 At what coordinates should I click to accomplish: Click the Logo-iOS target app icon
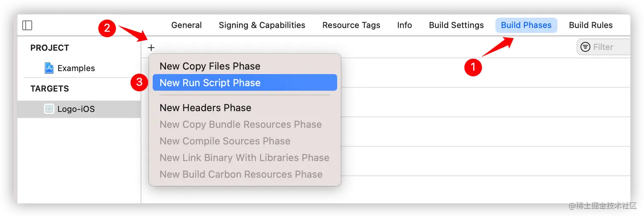[x=49, y=109]
